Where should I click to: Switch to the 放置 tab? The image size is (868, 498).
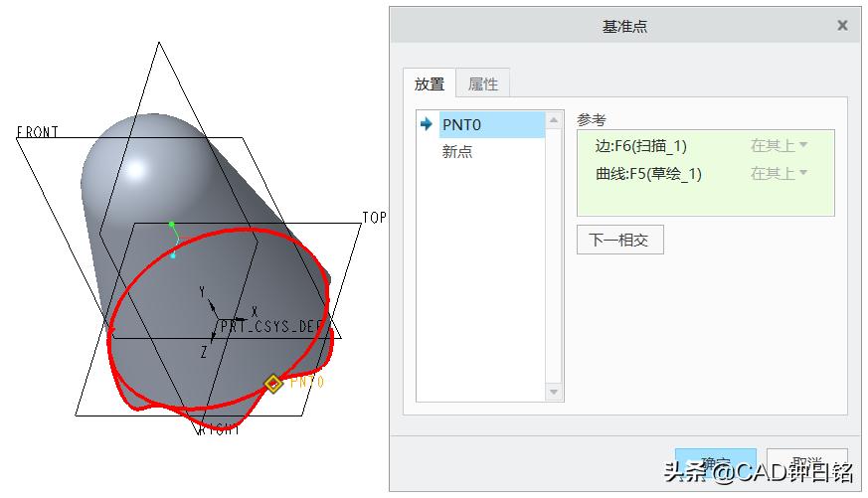tap(430, 83)
